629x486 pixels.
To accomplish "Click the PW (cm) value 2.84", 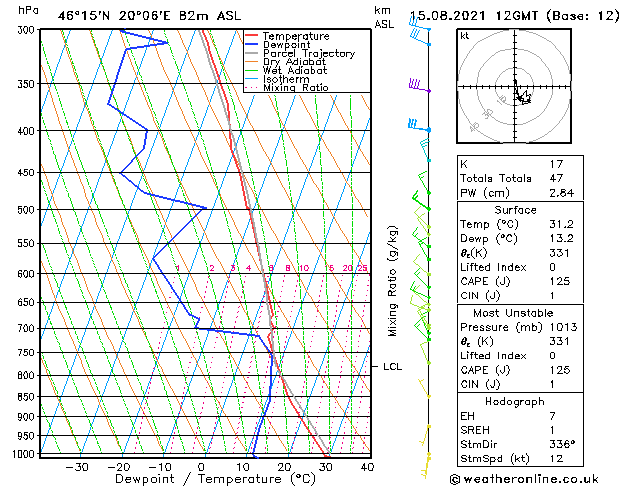I will point(562,193).
